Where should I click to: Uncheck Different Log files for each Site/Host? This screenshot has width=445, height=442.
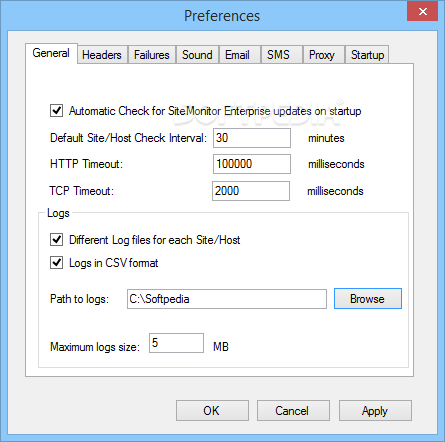click(56, 239)
